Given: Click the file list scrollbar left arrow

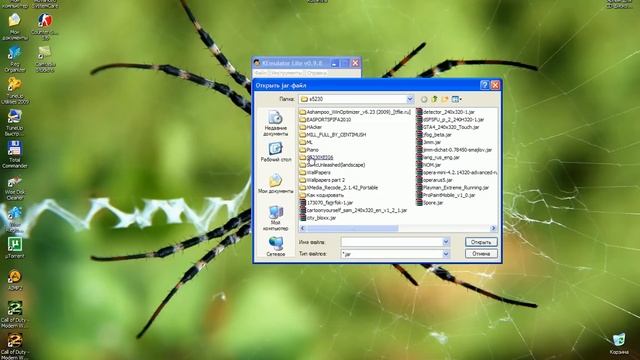Looking at the screenshot, I should 303,228.
